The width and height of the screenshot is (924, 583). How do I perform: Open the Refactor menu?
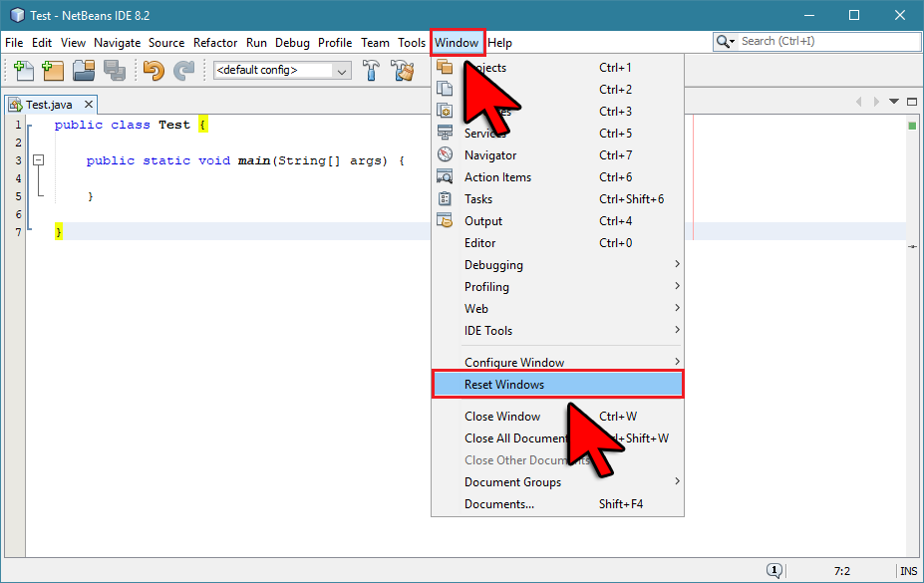215,43
